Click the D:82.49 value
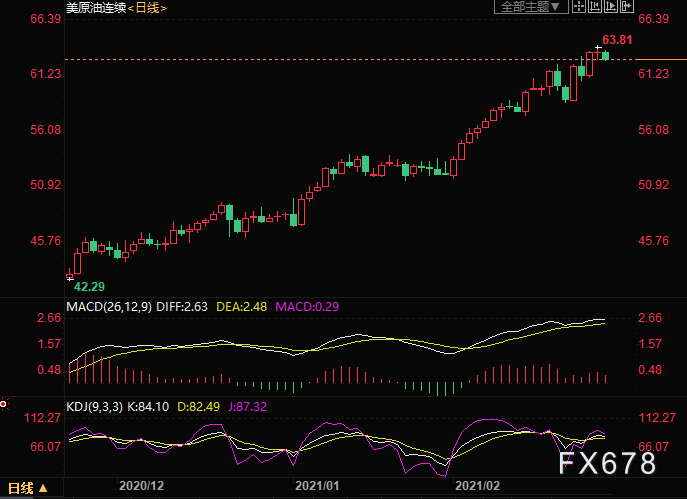Screen dimensions: 687x499 coord(198,407)
